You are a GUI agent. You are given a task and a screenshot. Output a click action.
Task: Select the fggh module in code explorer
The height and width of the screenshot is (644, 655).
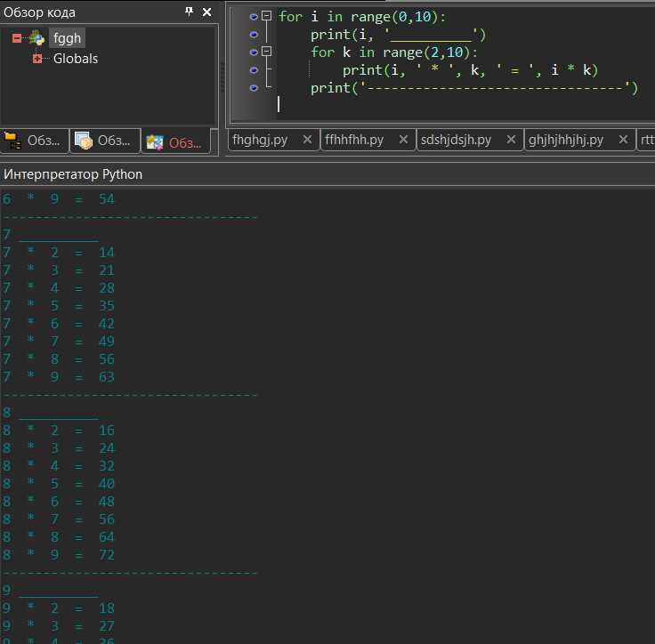pyautogui.click(x=67, y=38)
